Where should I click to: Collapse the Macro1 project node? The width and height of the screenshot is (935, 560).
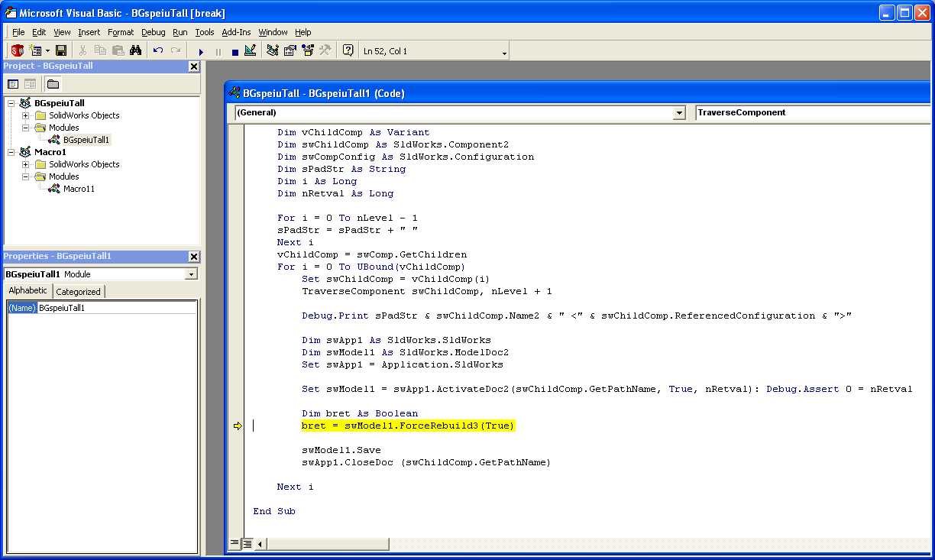click(11, 152)
